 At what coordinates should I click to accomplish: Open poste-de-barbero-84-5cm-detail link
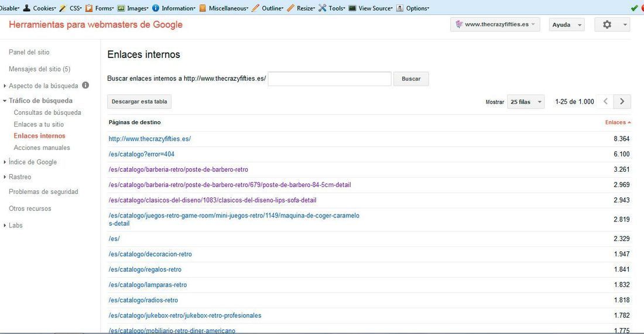coord(229,185)
